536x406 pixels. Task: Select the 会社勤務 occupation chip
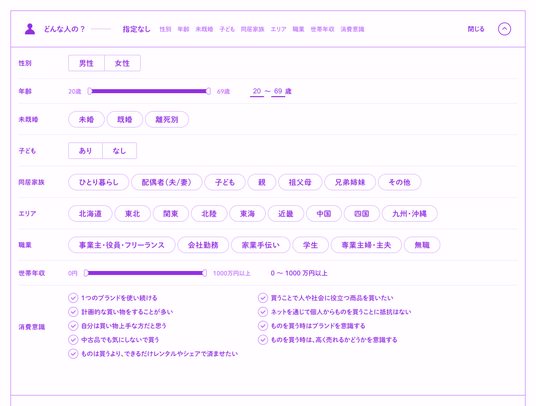203,245
